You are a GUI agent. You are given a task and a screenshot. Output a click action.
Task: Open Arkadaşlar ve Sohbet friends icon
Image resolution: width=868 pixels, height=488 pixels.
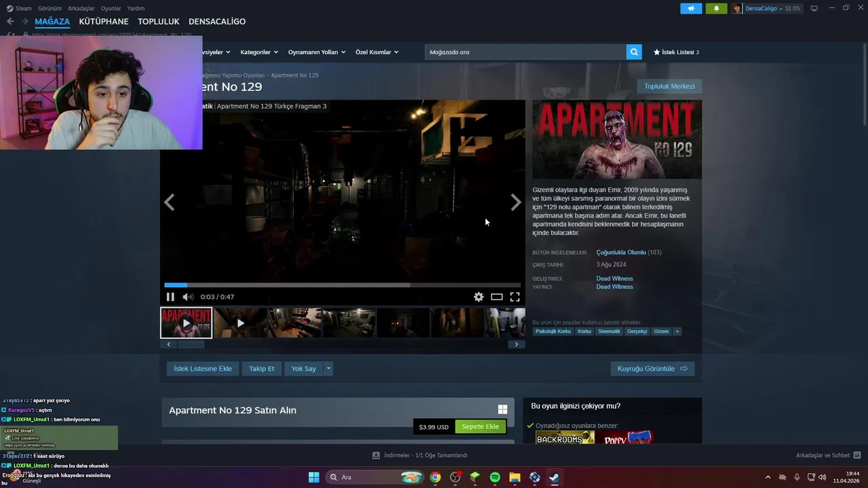[857, 455]
